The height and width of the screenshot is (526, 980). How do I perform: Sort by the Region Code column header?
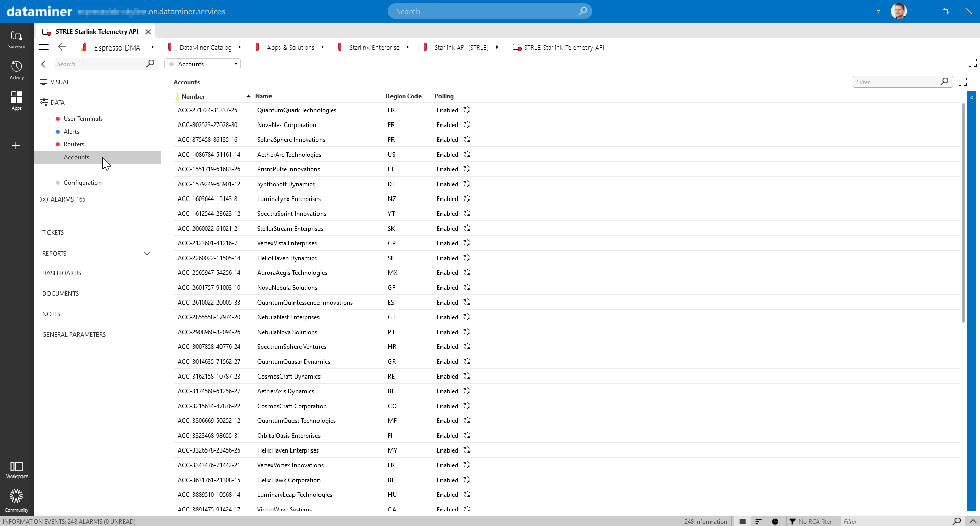[403, 96]
